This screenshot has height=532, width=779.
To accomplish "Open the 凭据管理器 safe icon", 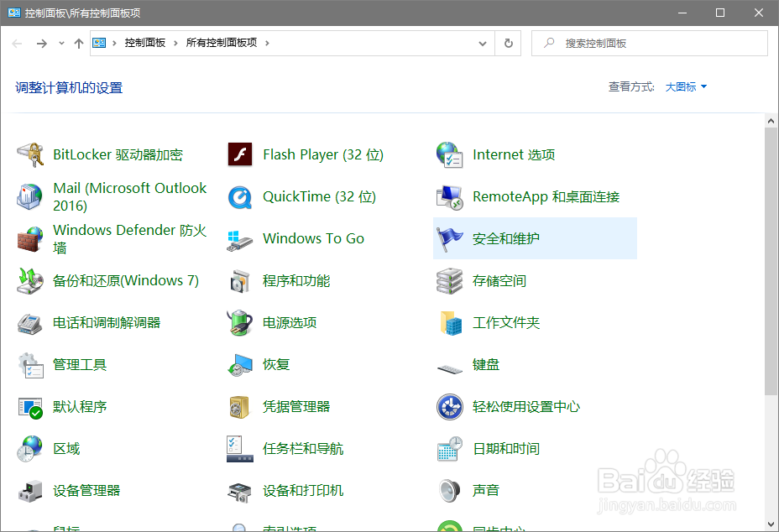I will tap(240, 407).
